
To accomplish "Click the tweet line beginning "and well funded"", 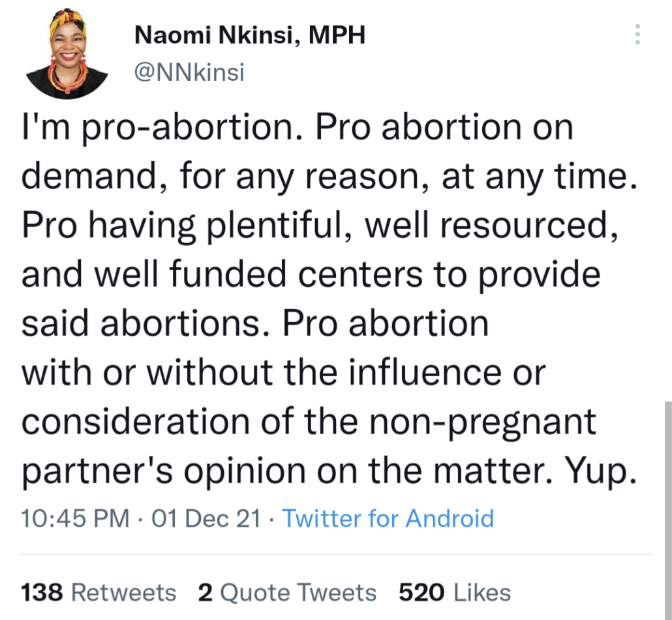I will point(310,274).
